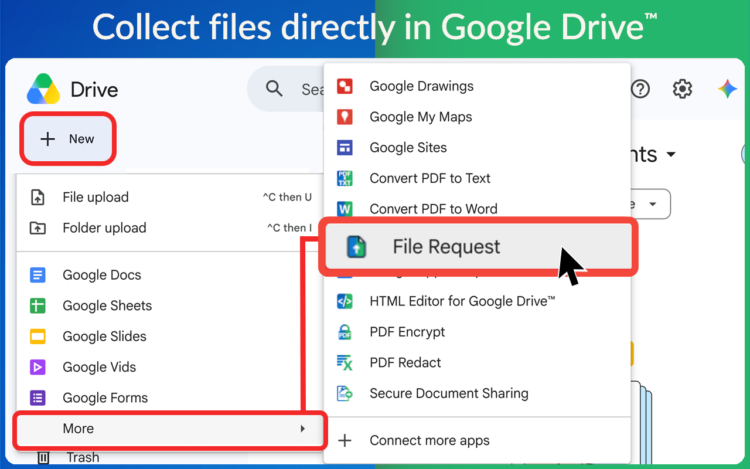Click the File upload icon
The image size is (750, 469).
[x=38, y=197]
